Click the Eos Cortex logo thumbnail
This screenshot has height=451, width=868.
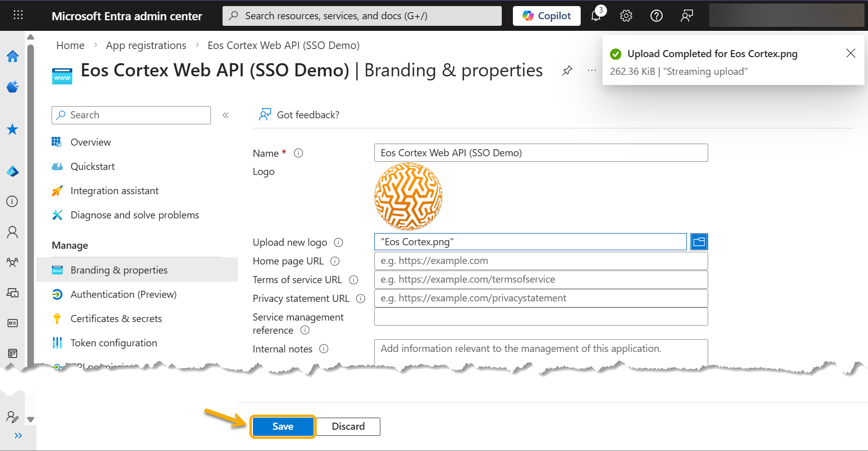408,197
